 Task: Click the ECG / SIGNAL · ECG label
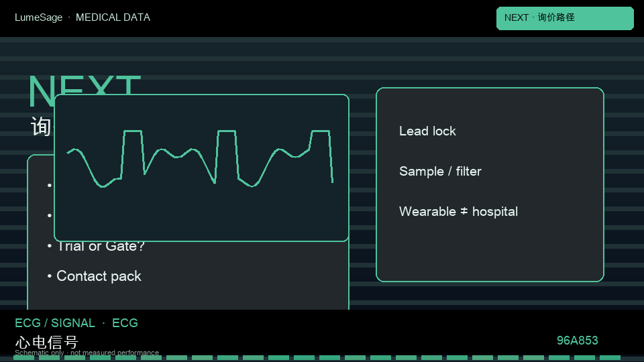(x=76, y=323)
